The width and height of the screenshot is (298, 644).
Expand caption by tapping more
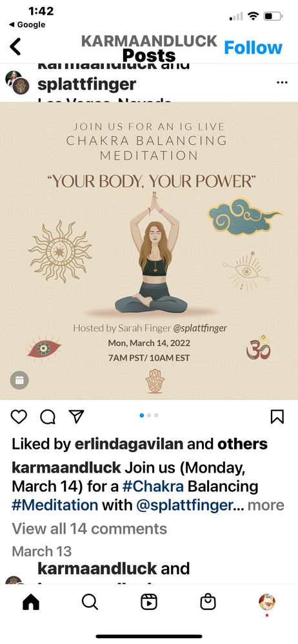click(x=266, y=505)
